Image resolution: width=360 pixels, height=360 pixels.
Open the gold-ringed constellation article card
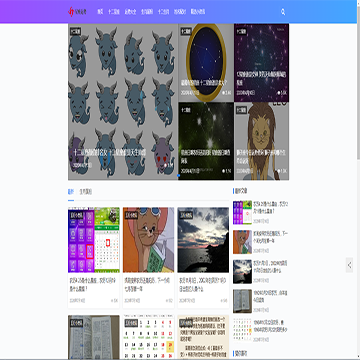(206, 63)
